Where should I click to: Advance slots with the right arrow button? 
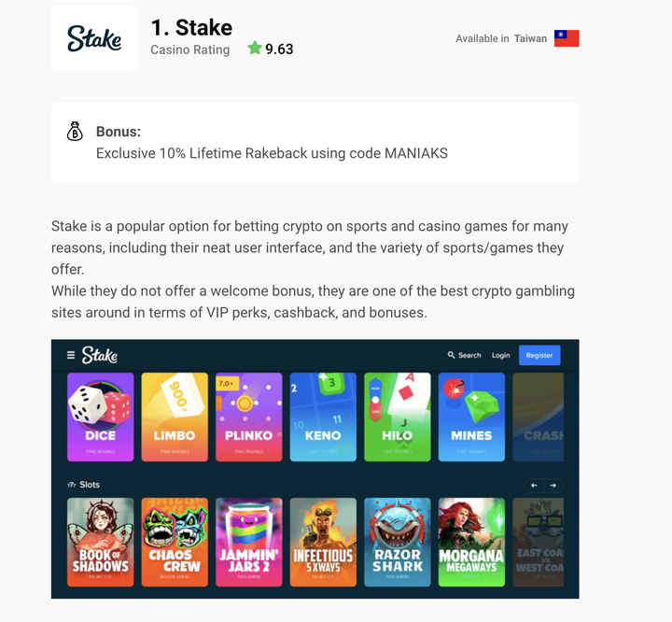(x=553, y=485)
